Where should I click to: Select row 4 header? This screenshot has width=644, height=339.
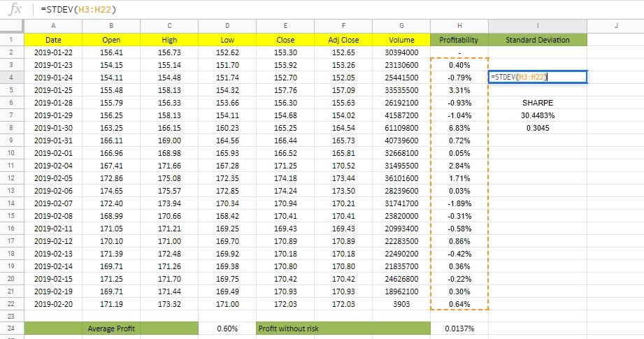tap(12, 78)
